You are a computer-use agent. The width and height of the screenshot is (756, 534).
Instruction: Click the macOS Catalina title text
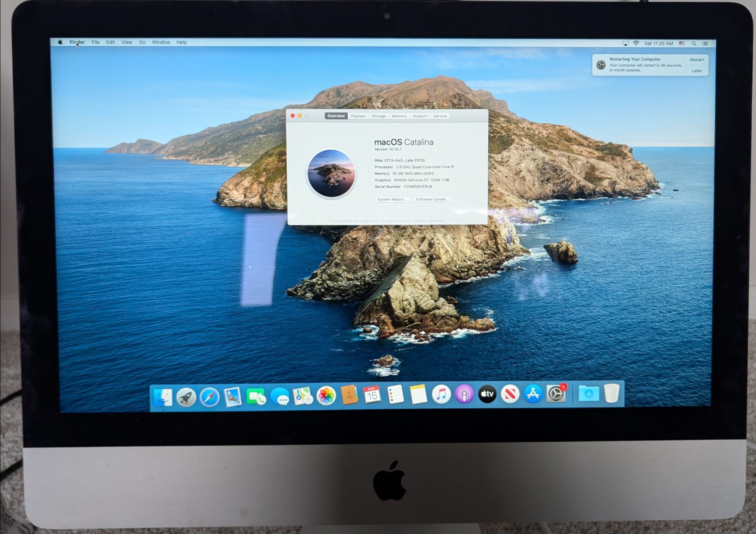tap(404, 142)
